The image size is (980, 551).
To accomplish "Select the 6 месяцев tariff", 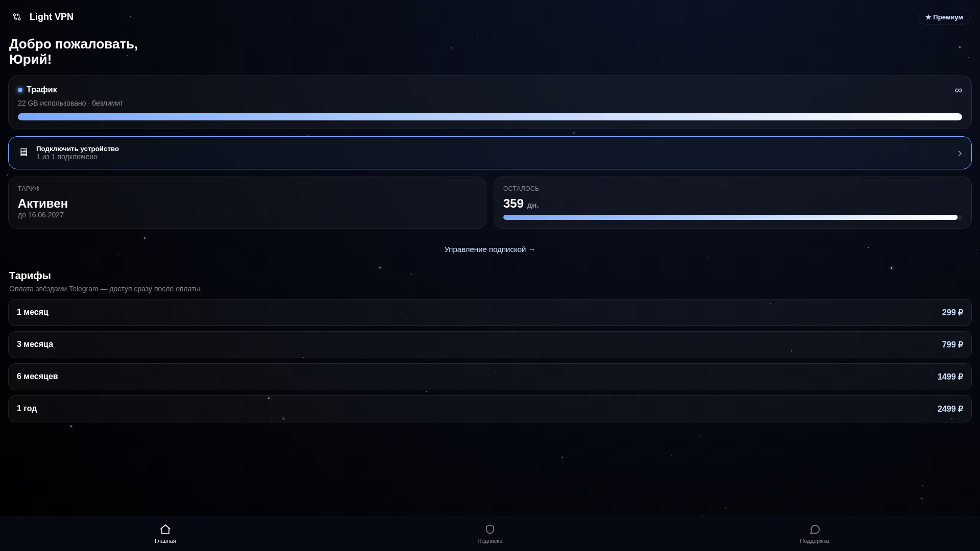I will pyautogui.click(x=489, y=377).
